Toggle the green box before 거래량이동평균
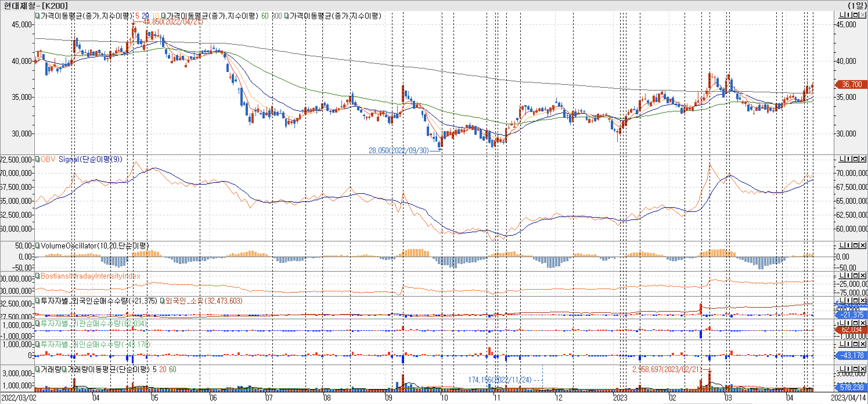 64,369
